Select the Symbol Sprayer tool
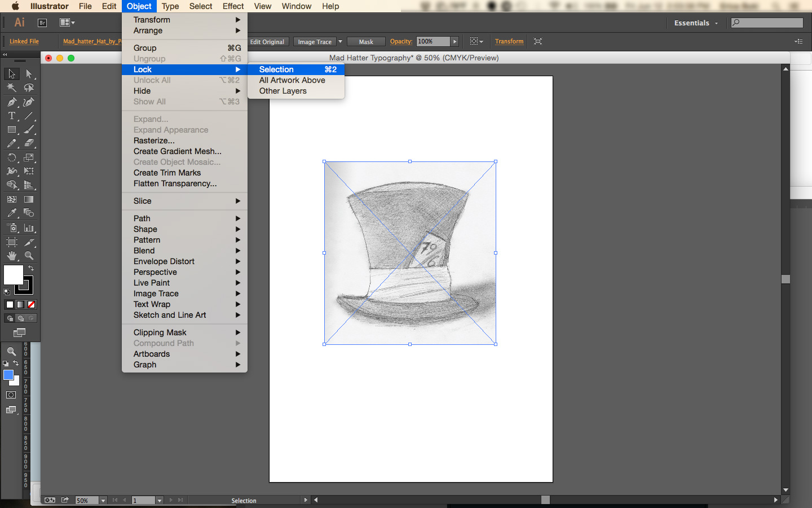 [12, 227]
